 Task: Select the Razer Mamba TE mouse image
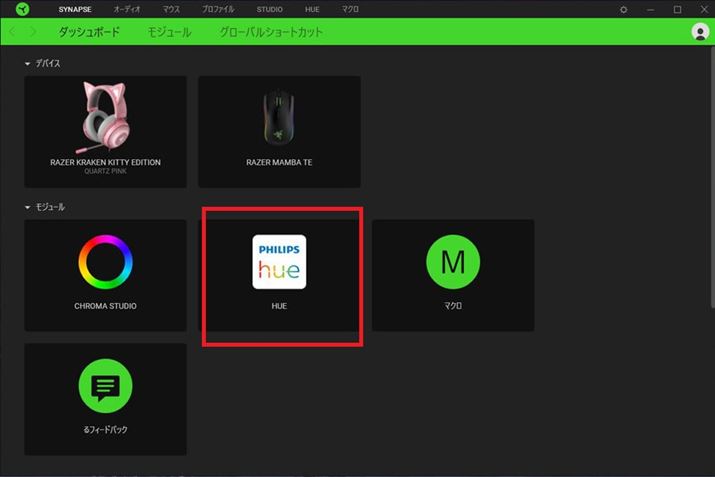[279, 118]
